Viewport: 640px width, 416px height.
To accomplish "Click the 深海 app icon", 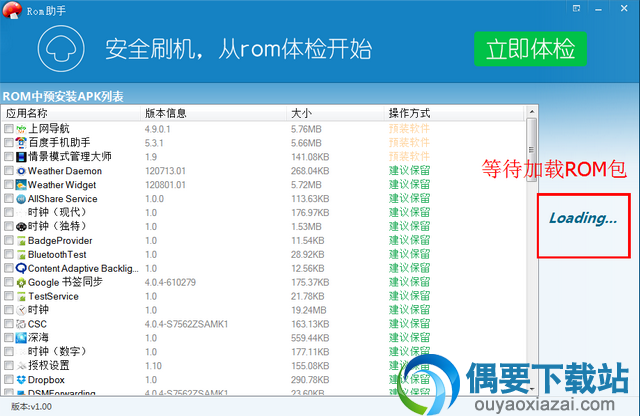I will pyautogui.click(x=21, y=338).
